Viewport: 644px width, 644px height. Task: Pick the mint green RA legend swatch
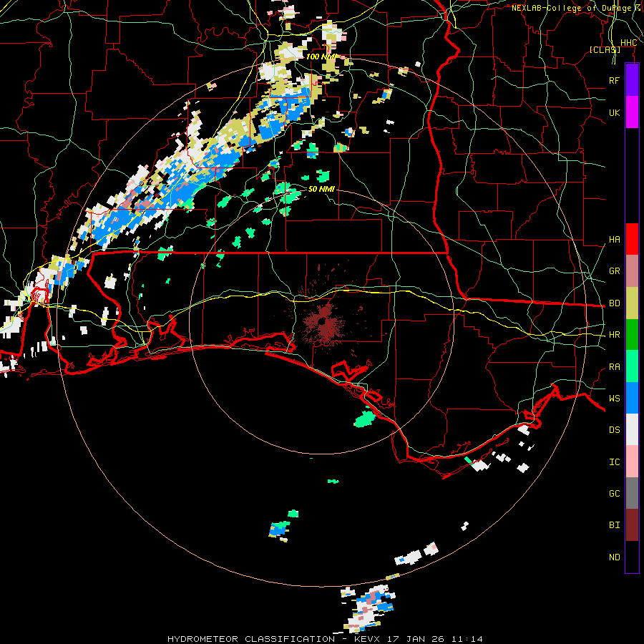tap(632, 366)
